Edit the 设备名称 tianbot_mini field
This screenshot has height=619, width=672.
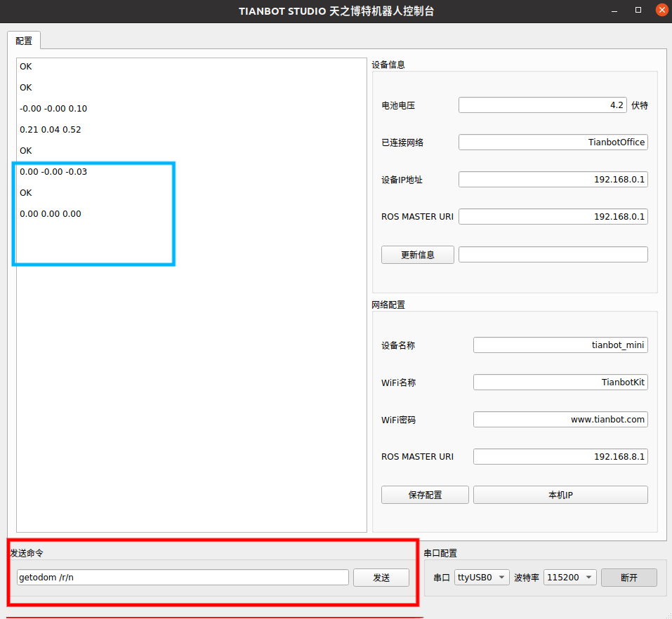[x=560, y=345]
